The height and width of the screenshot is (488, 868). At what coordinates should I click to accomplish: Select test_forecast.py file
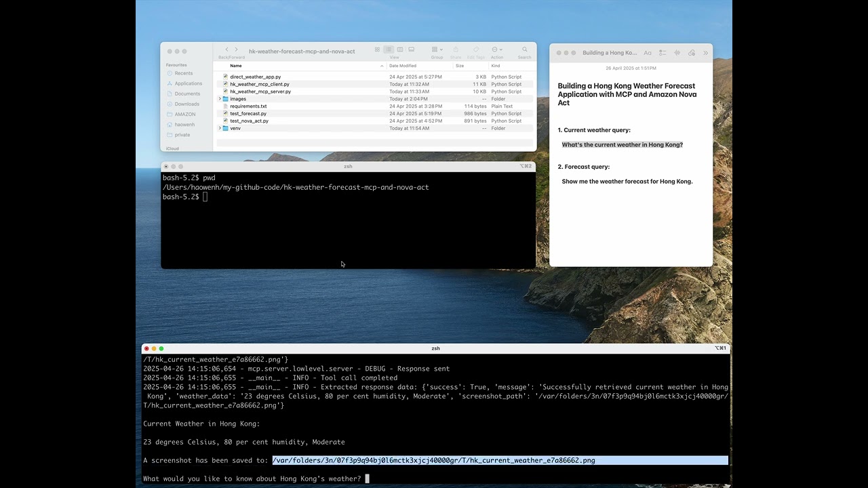click(x=248, y=114)
